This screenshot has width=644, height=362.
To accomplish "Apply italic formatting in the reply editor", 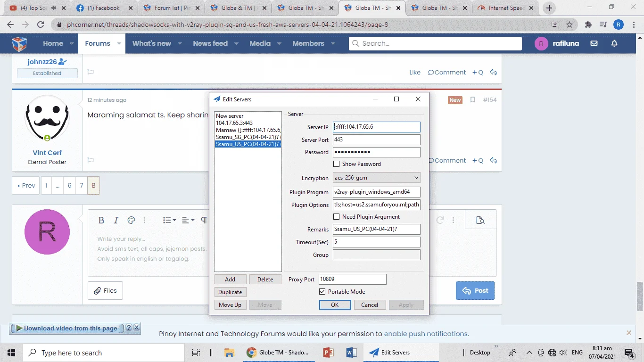I will tap(116, 220).
